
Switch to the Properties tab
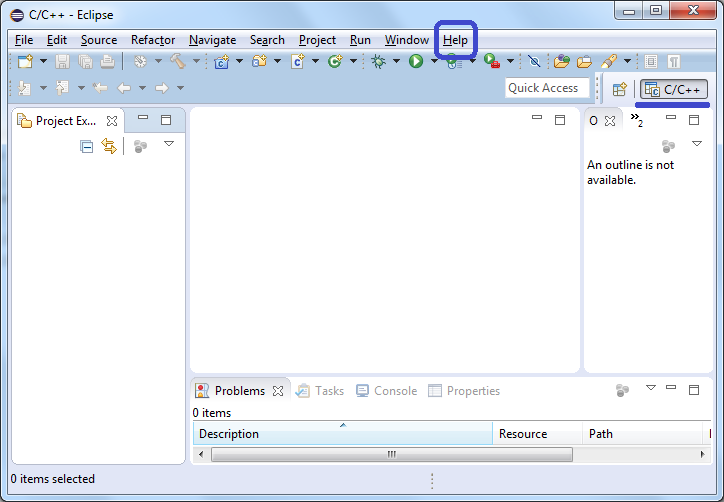[464, 391]
